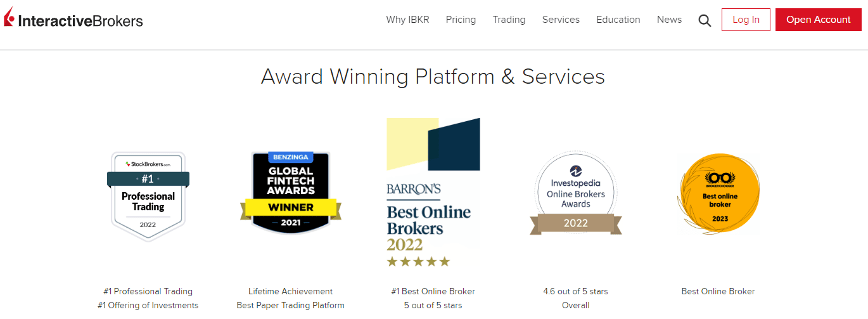
Task: Open the search magnifier icon
Action: [705, 20]
